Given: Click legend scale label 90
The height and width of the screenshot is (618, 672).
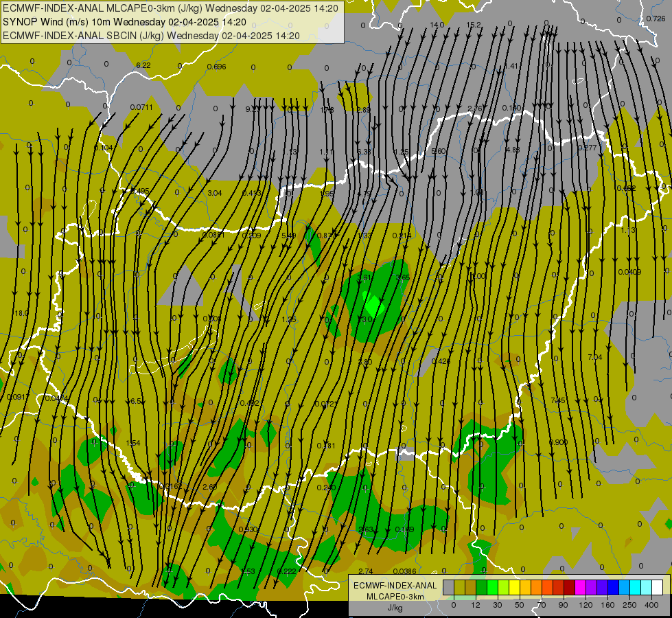Looking at the screenshot, I should [x=563, y=605].
